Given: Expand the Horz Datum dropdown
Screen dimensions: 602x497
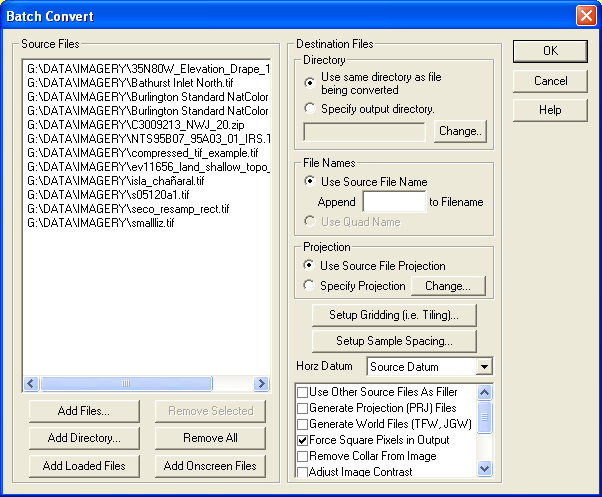Looking at the screenshot, I should (484, 367).
